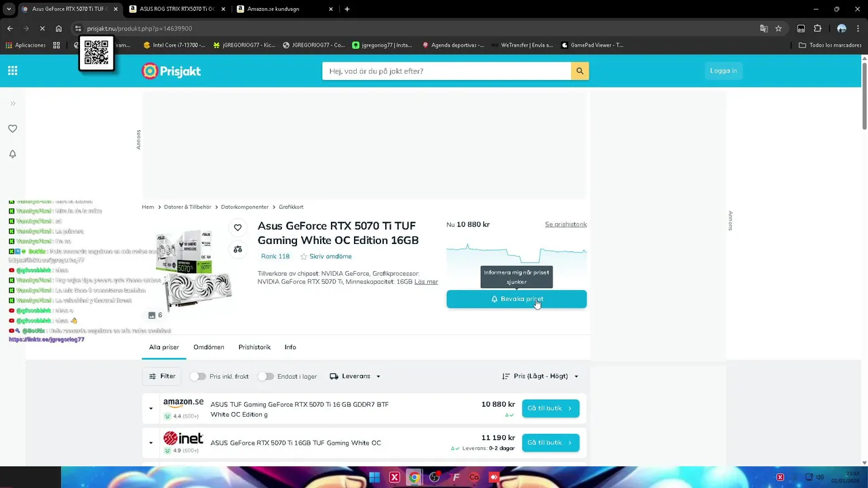Open the Todos los marcadores bookmarks folder
This screenshot has height=488, width=868.
[x=830, y=45]
